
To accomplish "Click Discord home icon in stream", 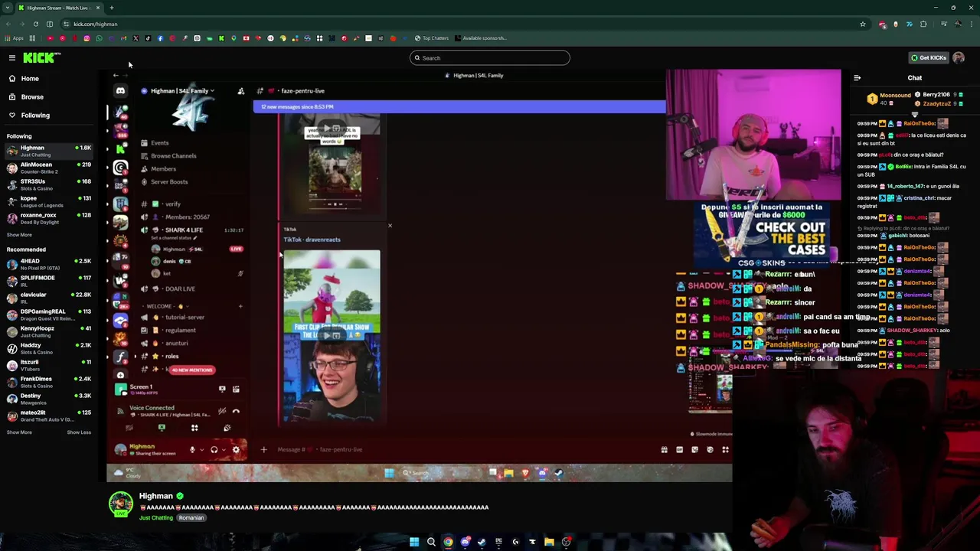I will click(x=120, y=90).
